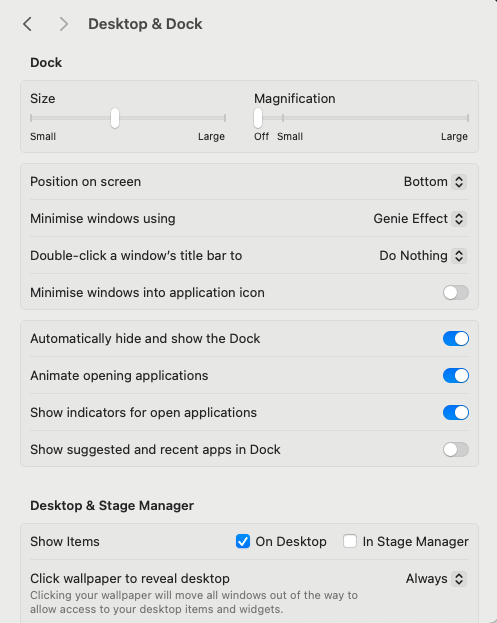The width and height of the screenshot is (497, 623).
Task: Click the Small end of Size slider
Action: coord(31,118)
